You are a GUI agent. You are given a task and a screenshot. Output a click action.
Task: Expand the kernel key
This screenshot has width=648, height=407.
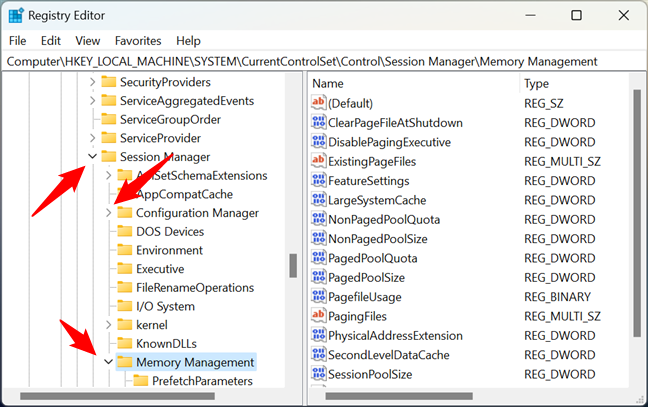(108, 325)
